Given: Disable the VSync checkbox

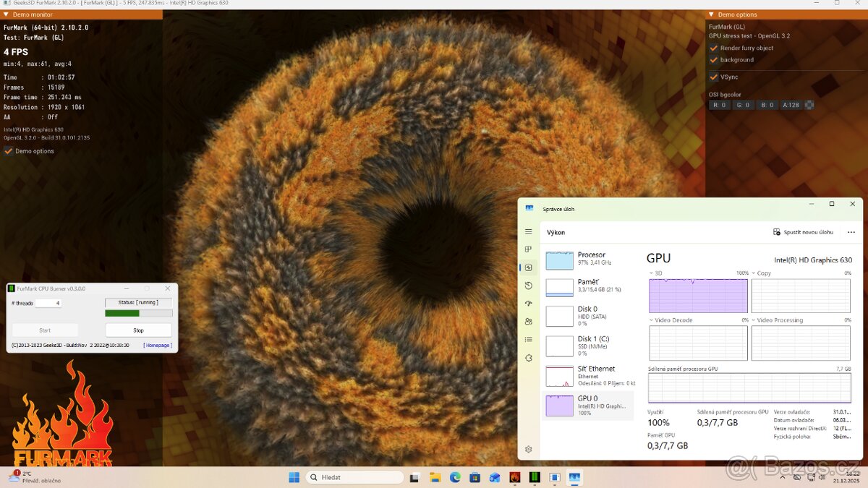Looking at the screenshot, I should coord(714,77).
